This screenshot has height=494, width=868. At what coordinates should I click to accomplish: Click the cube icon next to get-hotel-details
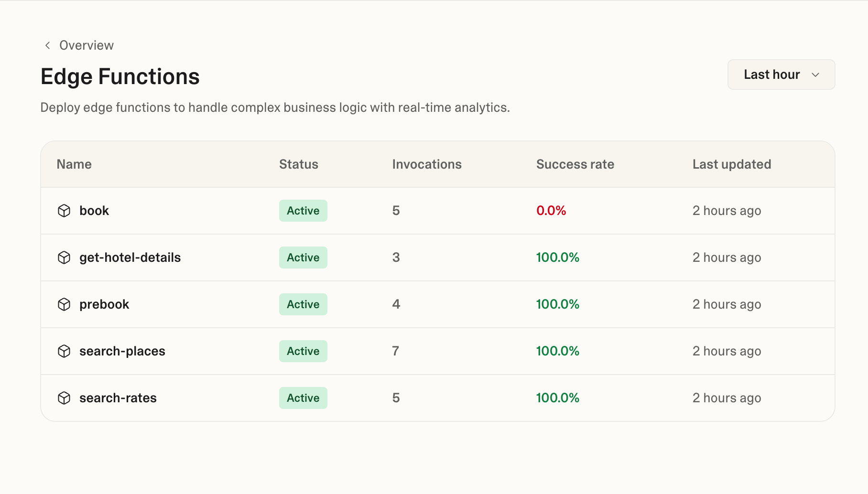click(65, 257)
